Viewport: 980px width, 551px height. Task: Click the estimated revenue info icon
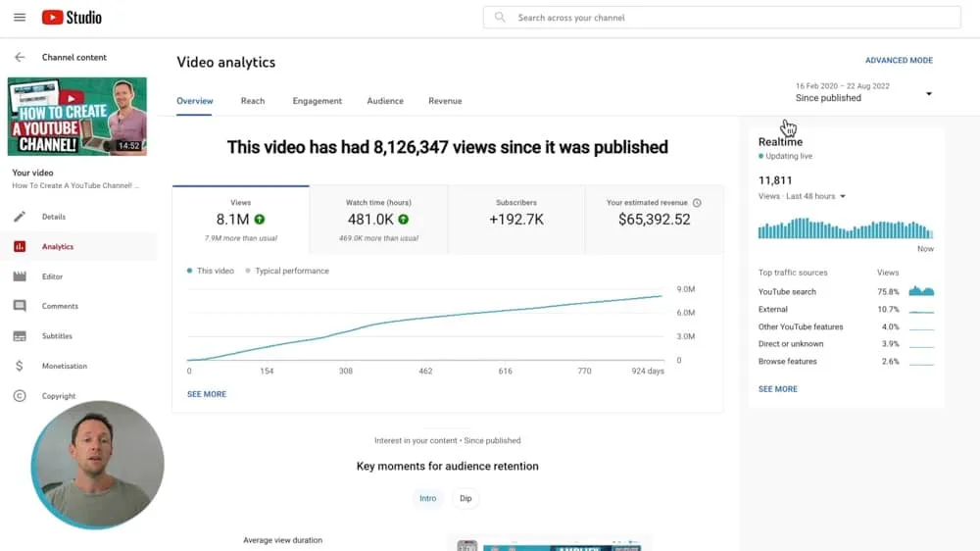click(697, 203)
